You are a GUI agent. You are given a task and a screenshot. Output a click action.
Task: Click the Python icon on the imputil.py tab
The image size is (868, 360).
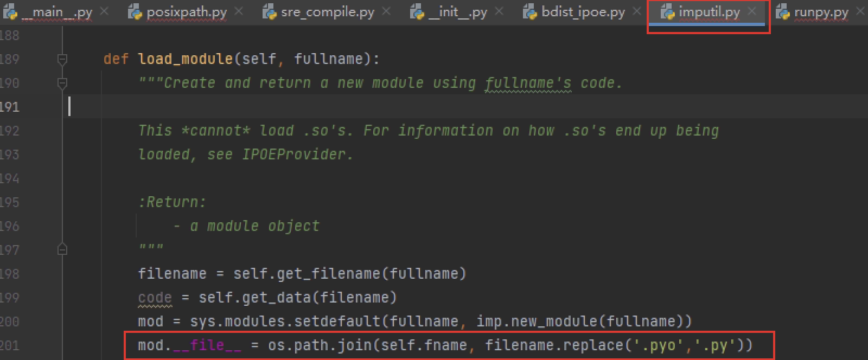click(x=667, y=11)
